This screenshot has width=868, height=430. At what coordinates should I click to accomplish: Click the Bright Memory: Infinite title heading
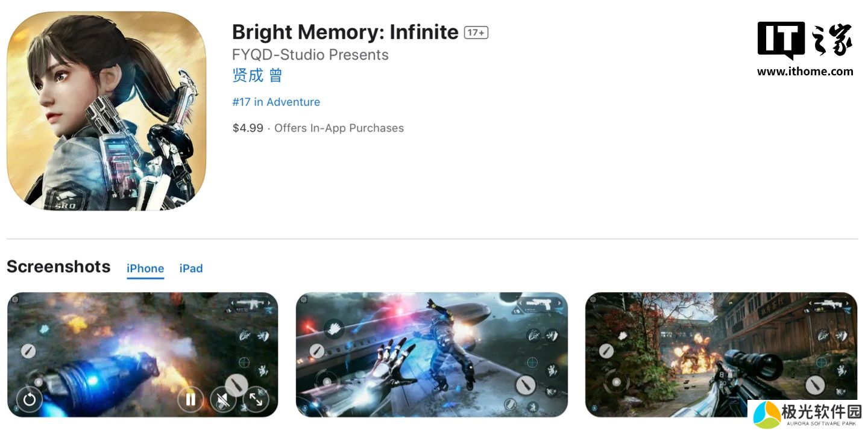click(x=345, y=32)
